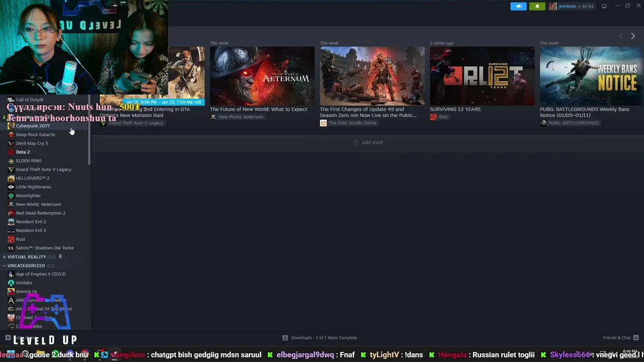This screenshot has width=644, height=362.
Task: Click the HELLDIVERS 2 game icon
Action: click(x=11, y=178)
